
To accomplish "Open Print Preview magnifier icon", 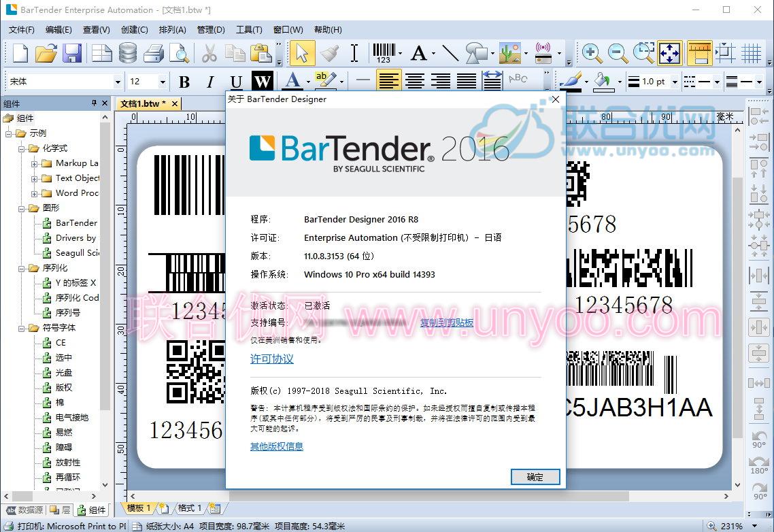I will pyautogui.click(x=179, y=53).
